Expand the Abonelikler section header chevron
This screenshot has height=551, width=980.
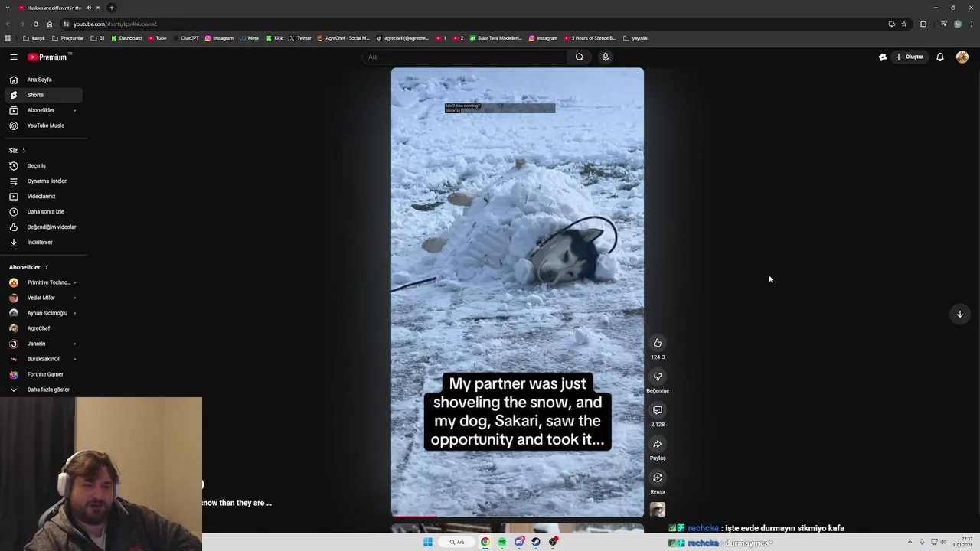coord(46,267)
